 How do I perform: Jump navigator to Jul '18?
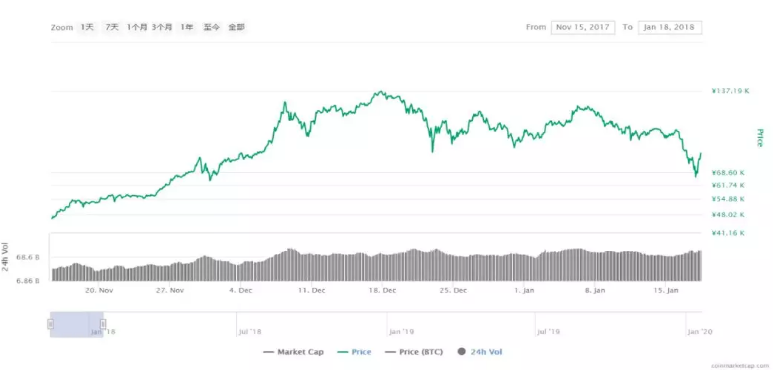pyautogui.click(x=249, y=332)
